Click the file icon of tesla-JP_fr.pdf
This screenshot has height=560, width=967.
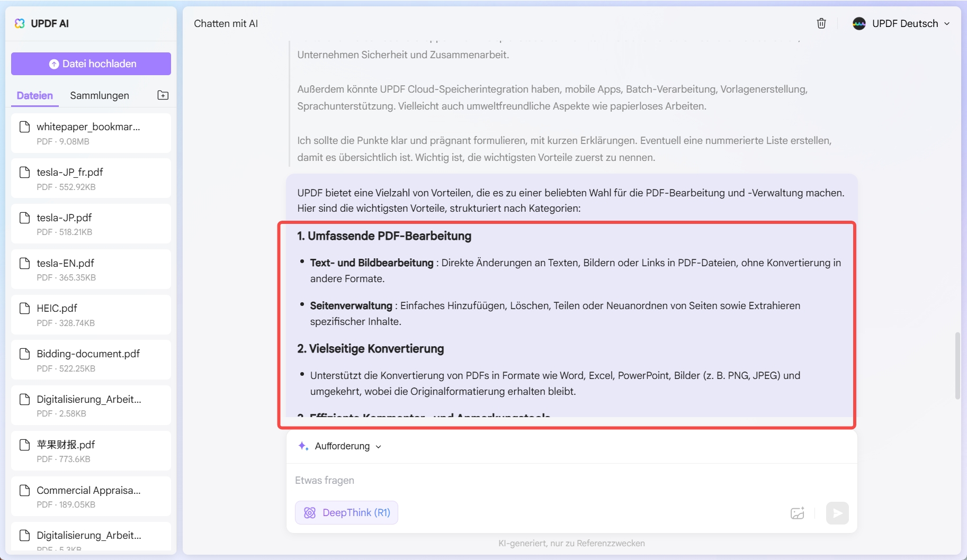point(24,172)
